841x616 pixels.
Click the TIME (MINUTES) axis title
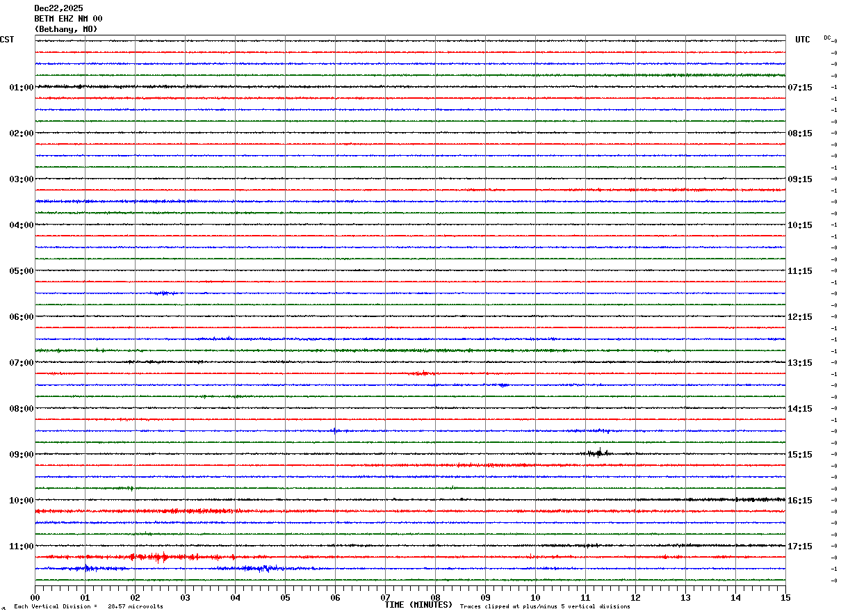[418, 605]
